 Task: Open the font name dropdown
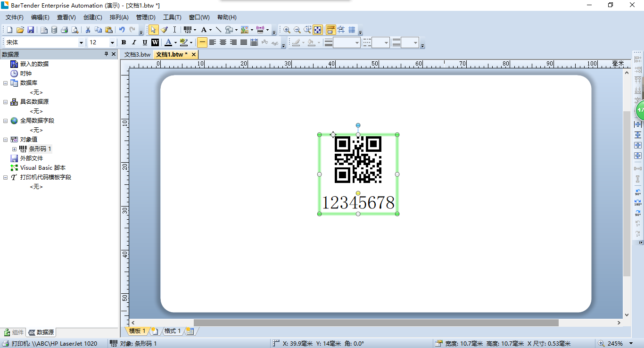click(81, 42)
